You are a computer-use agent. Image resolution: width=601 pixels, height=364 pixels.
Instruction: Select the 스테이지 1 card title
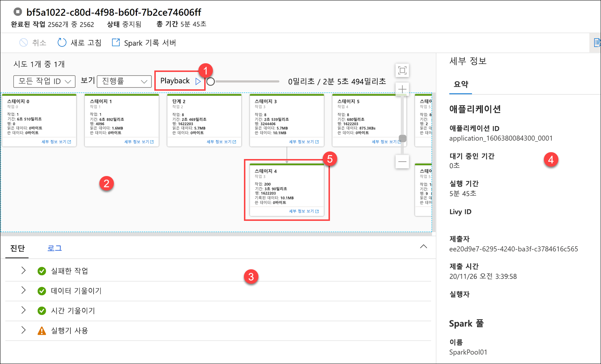click(x=101, y=102)
